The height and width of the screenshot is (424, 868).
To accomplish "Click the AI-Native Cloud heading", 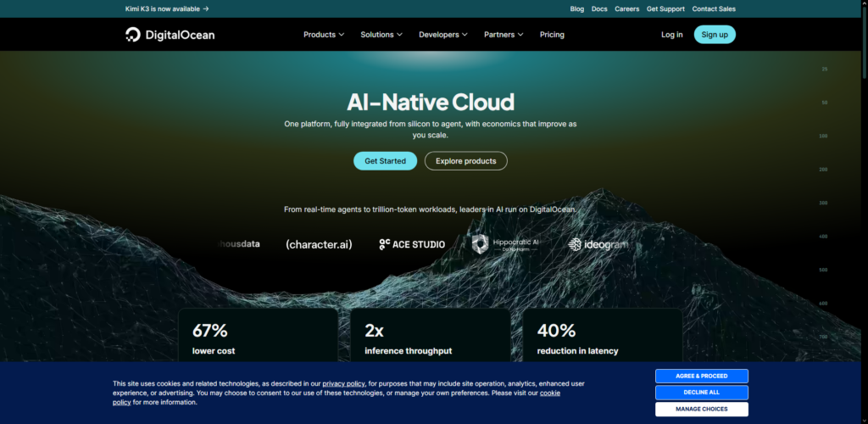I will [x=431, y=103].
